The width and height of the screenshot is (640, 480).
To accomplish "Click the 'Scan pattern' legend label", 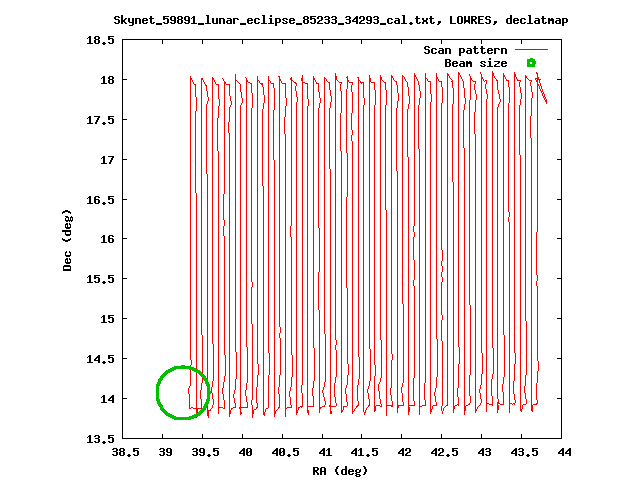I will pyautogui.click(x=465, y=50).
